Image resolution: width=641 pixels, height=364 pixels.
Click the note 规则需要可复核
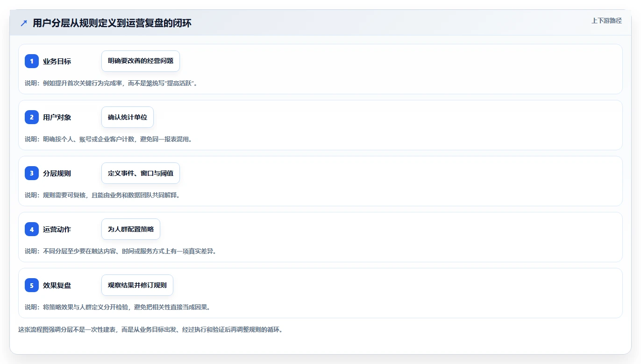tap(102, 195)
